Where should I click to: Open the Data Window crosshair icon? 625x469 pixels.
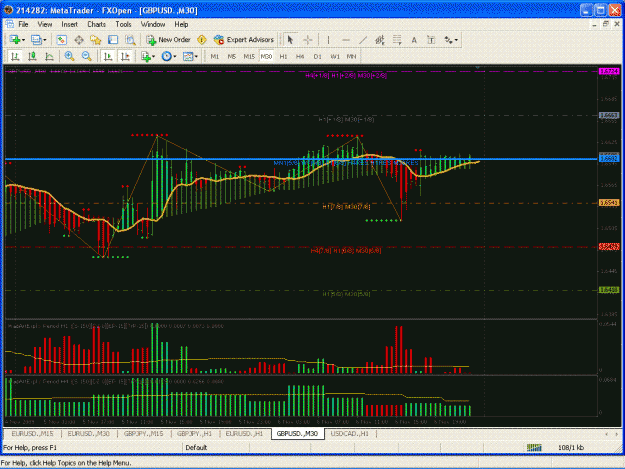79,40
